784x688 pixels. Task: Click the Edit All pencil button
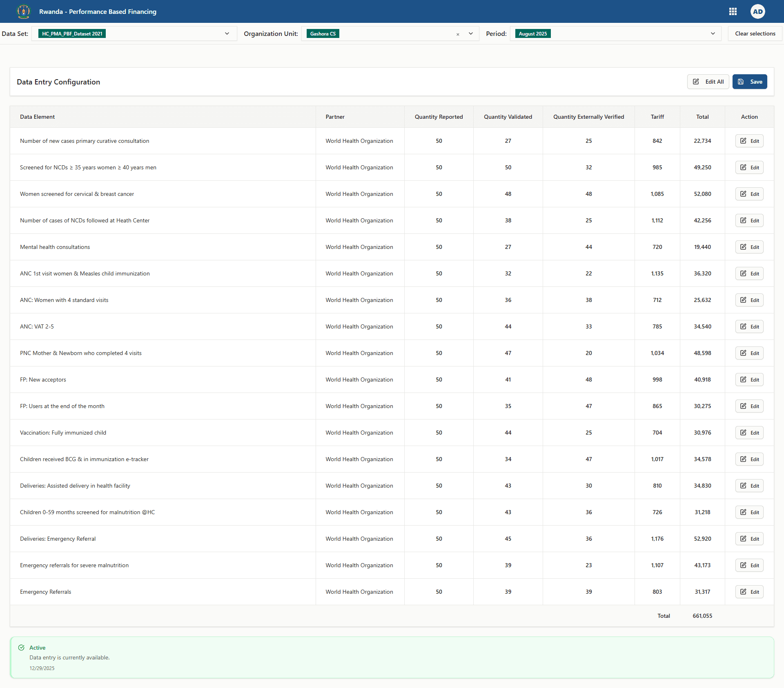coord(708,82)
